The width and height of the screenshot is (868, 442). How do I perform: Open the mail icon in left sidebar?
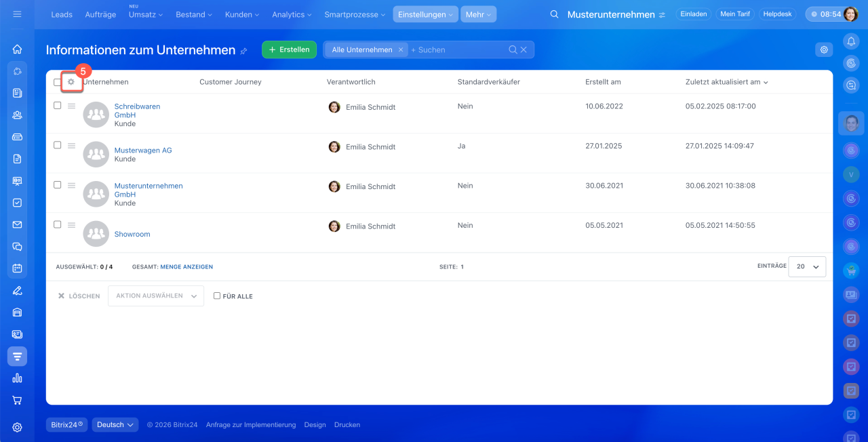pyautogui.click(x=18, y=224)
